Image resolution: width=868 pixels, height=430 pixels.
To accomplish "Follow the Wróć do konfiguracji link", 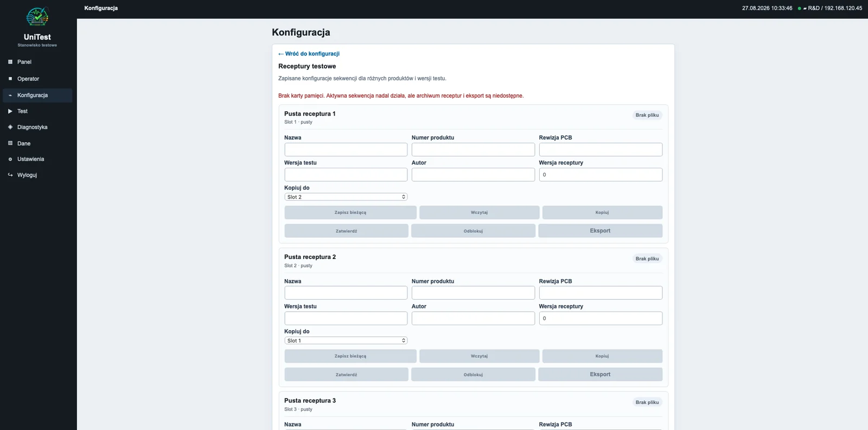I will pos(309,54).
